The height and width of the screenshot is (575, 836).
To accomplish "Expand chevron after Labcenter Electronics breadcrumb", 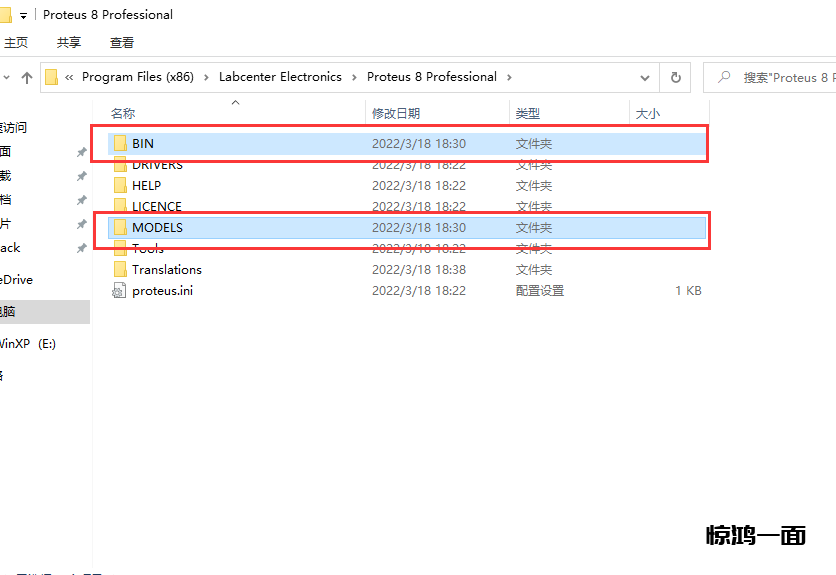I will point(354,77).
